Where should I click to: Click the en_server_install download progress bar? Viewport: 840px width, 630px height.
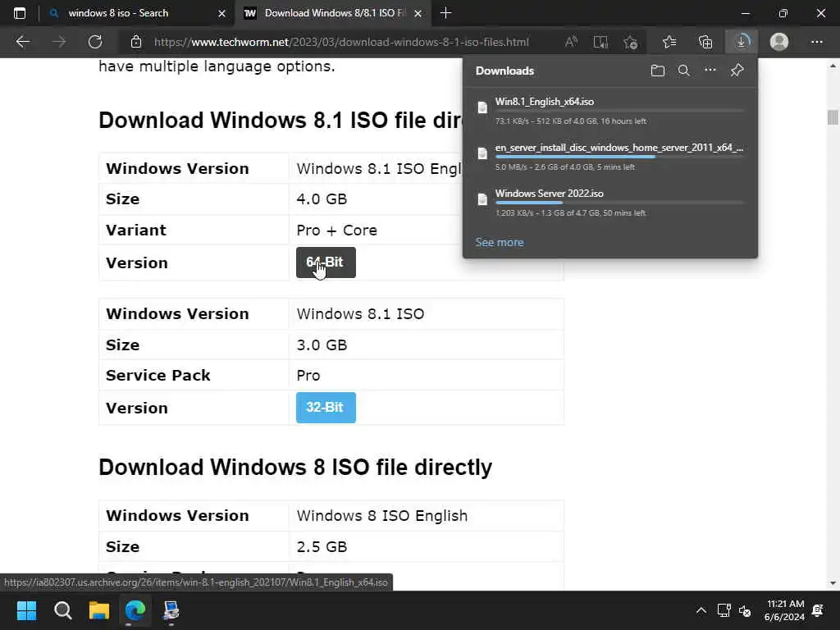620,157
